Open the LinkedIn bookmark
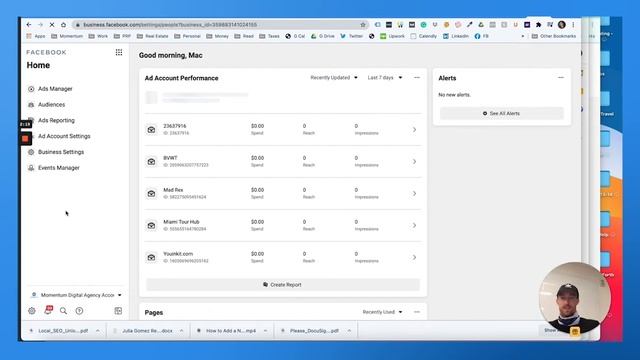Viewport: 640px width, 360px height. (x=456, y=36)
